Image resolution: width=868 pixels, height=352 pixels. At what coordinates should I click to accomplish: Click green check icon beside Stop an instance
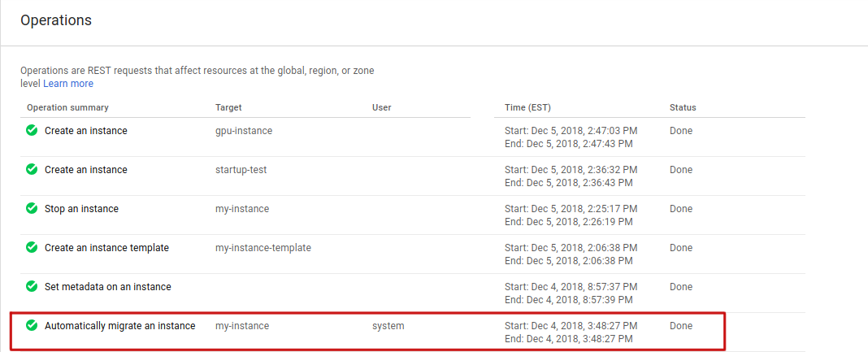pos(32,208)
